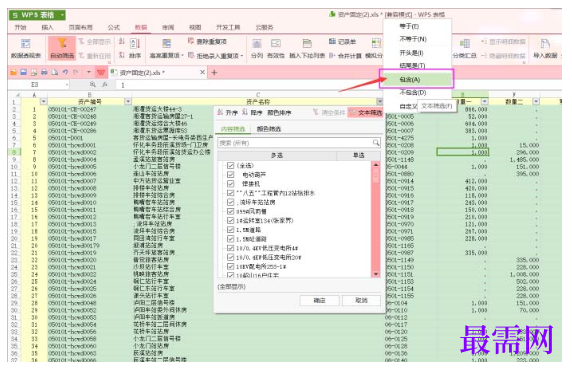Toggle the 0558风药柜 checkbox

pos(230,211)
